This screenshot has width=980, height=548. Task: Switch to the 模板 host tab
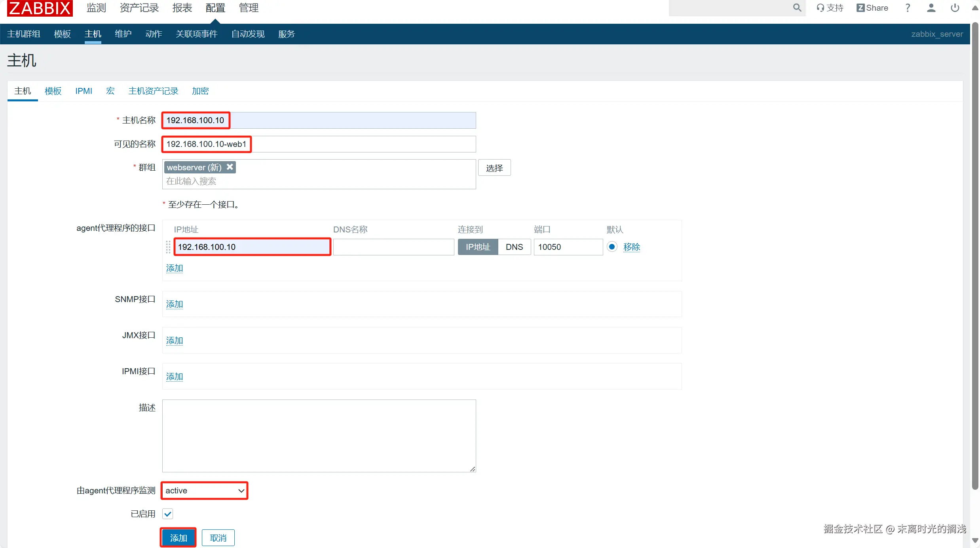53,91
